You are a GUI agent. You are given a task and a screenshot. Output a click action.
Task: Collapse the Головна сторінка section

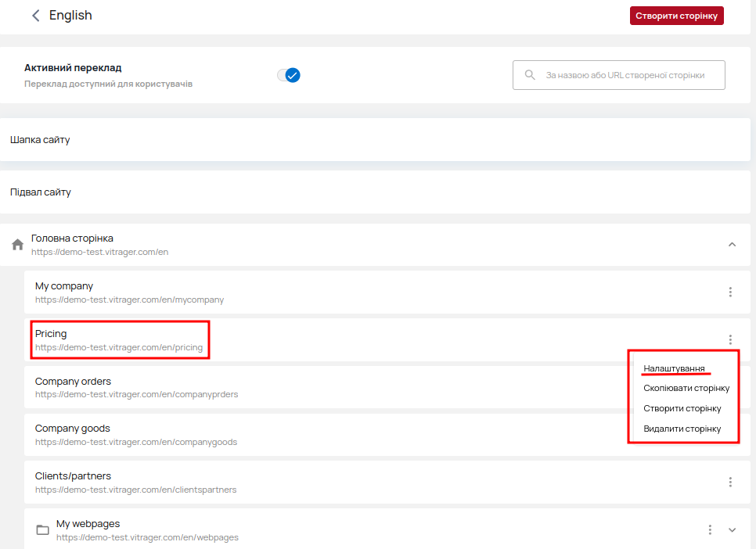pyautogui.click(x=732, y=245)
